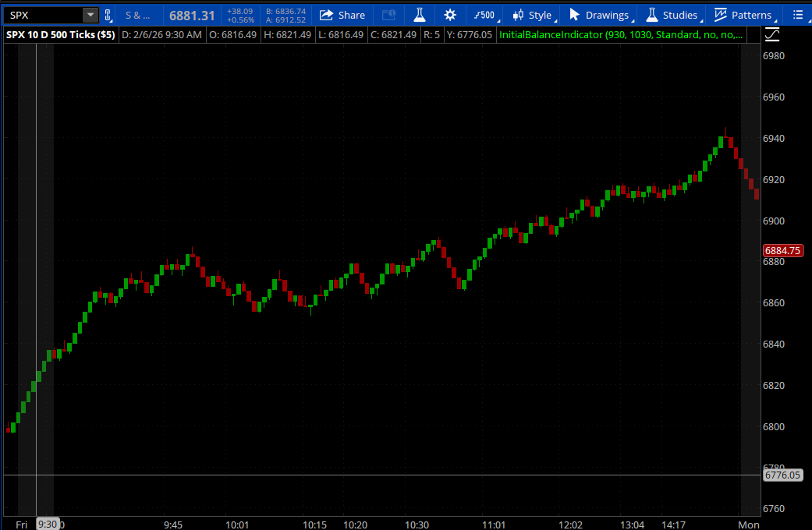The height and width of the screenshot is (530, 812).
Task: Click the disabled news/info card icon
Action: (x=388, y=15)
